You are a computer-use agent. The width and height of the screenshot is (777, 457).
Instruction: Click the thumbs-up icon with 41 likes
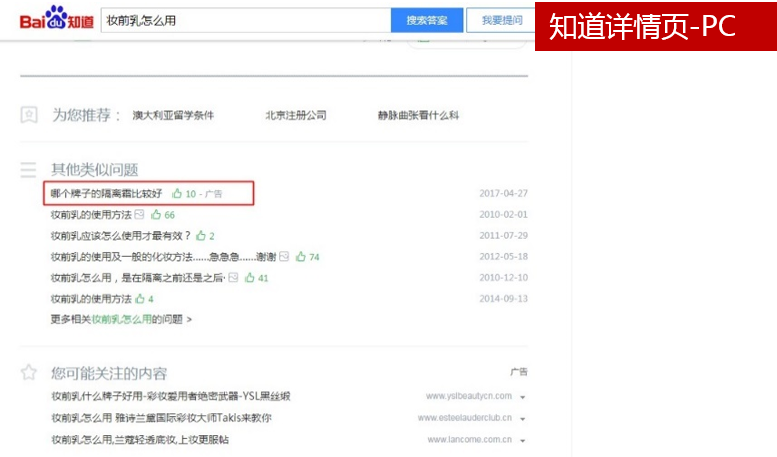(x=250, y=278)
